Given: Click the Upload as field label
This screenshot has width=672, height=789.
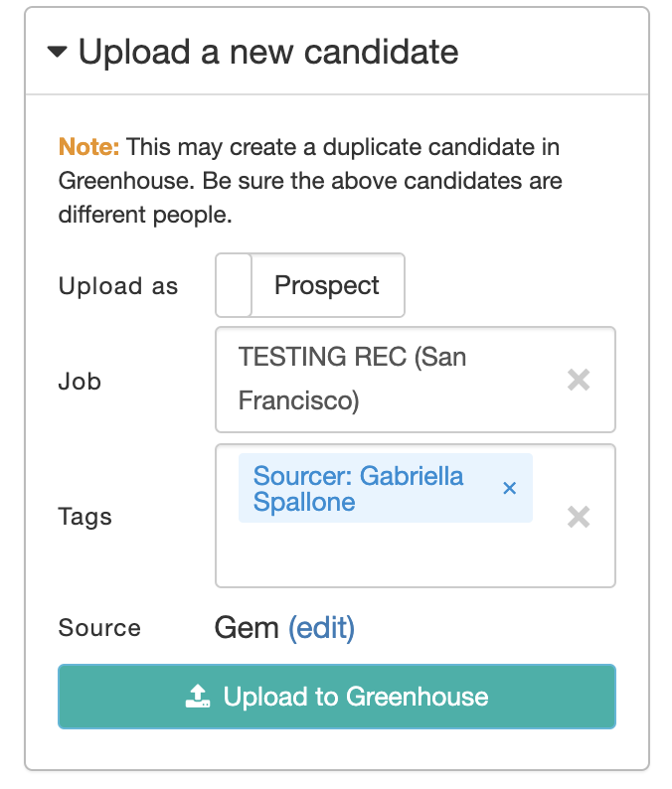Looking at the screenshot, I should [x=118, y=287].
